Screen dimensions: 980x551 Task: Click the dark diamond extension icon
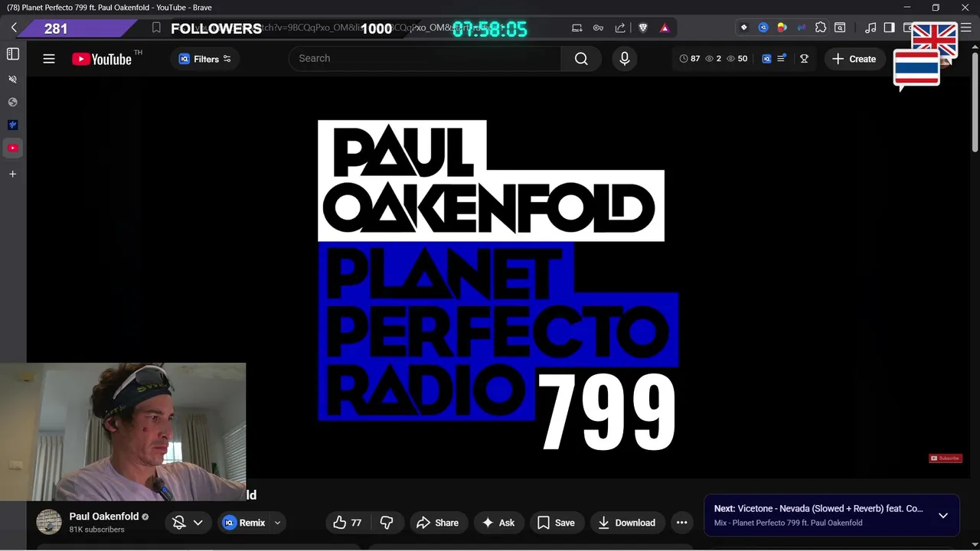743,28
